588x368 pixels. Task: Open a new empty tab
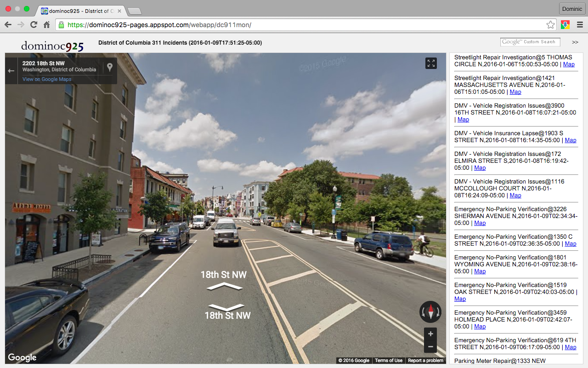click(134, 11)
